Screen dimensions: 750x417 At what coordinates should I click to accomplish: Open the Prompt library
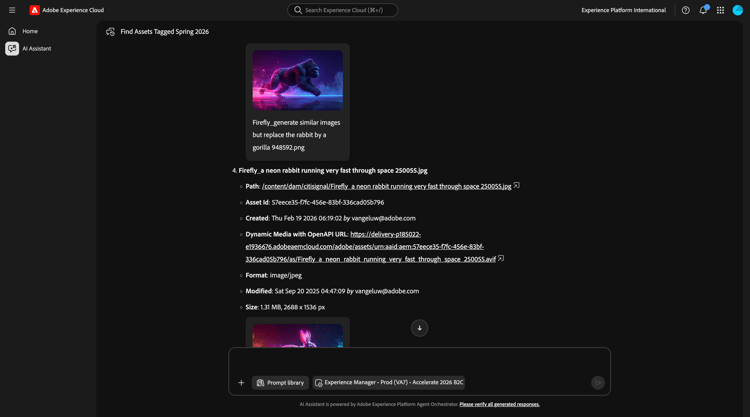pyautogui.click(x=280, y=383)
